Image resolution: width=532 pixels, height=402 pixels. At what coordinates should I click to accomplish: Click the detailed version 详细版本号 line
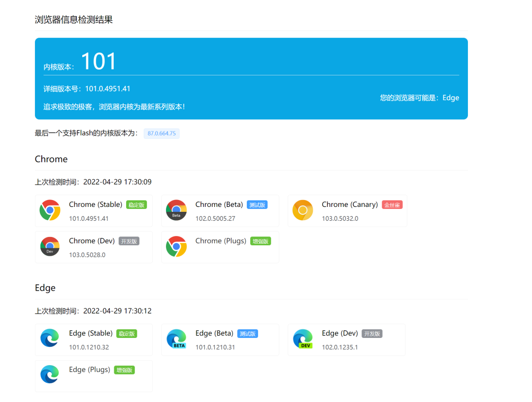(x=87, y=89)
